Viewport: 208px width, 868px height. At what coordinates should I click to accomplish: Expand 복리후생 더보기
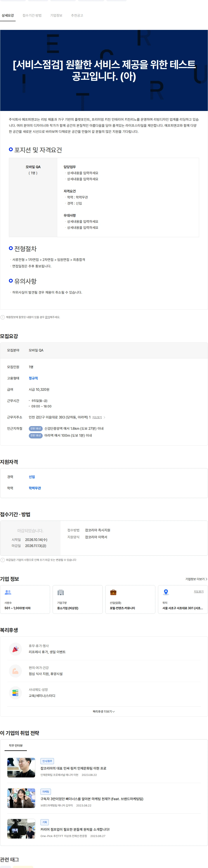click(104, 711)
